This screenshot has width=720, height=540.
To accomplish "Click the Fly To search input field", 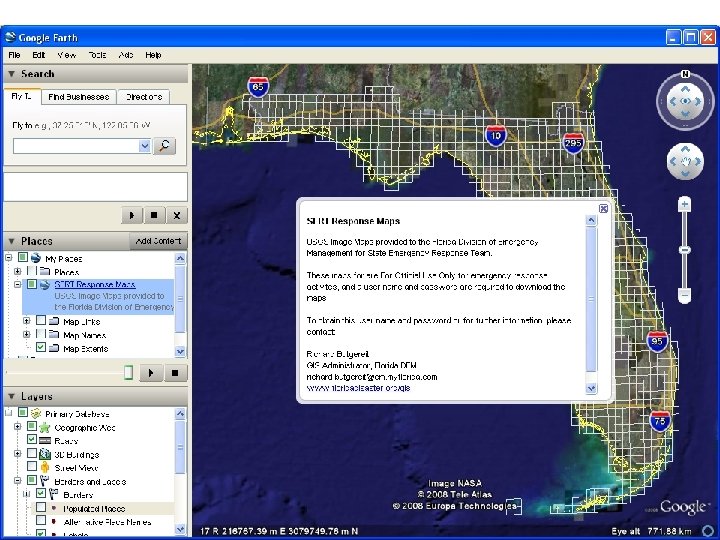I will click(x=76, y=146).
